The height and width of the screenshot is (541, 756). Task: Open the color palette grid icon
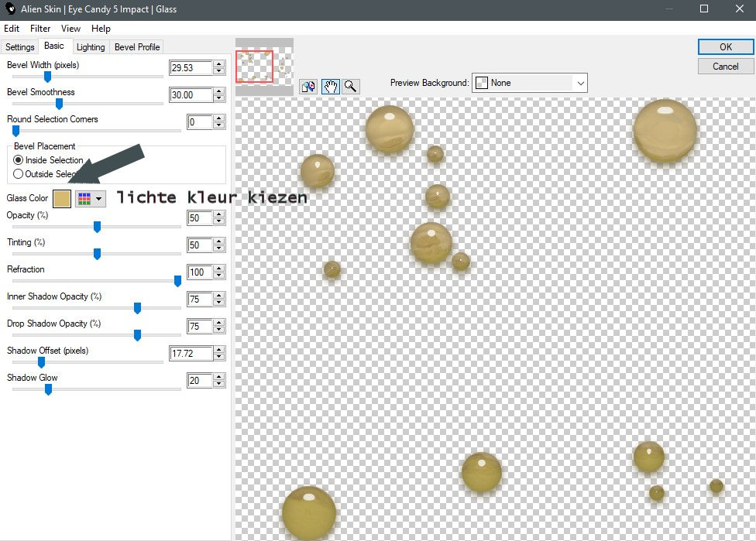click(84, 199)
